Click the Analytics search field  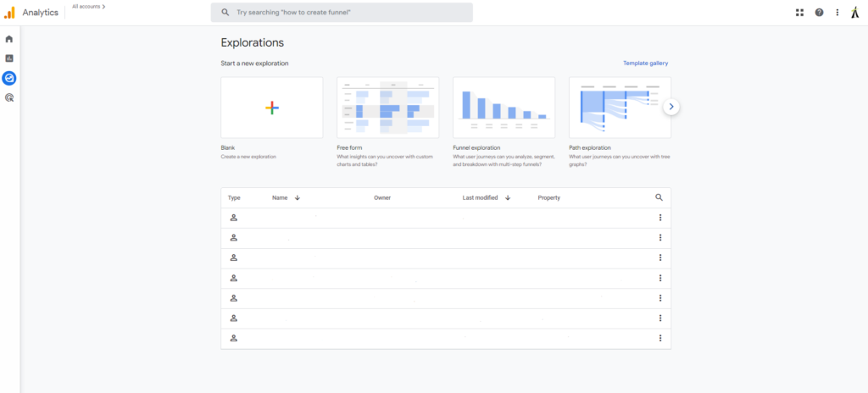click(342, 13)
